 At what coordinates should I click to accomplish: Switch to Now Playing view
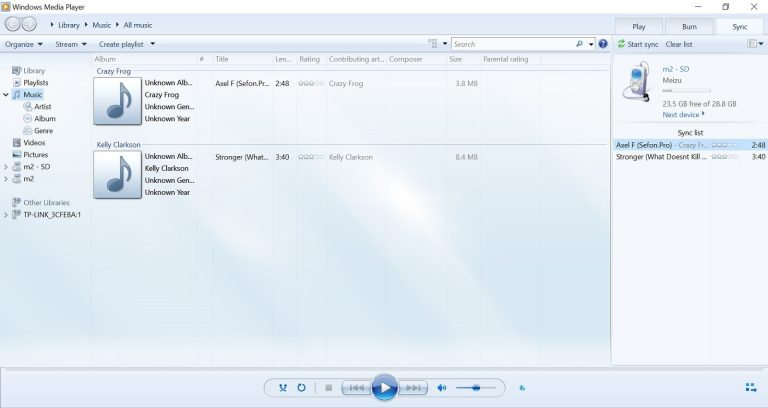750,388
